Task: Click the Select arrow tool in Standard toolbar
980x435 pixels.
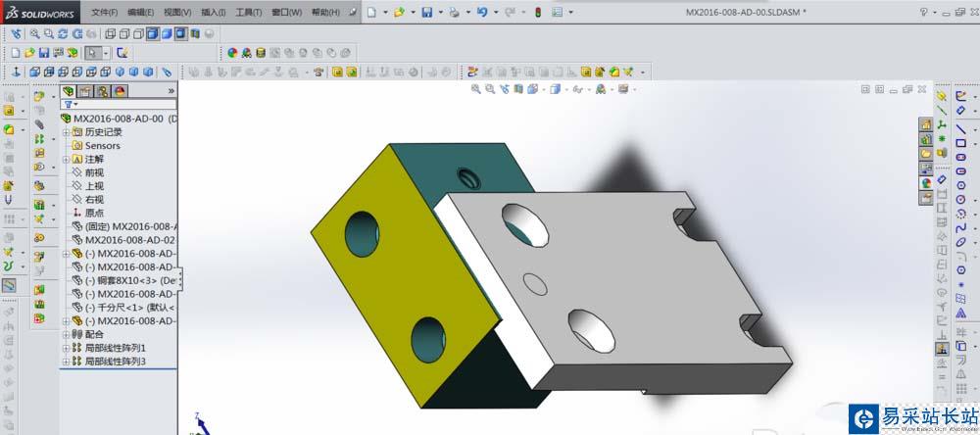Action: (92, 53)
